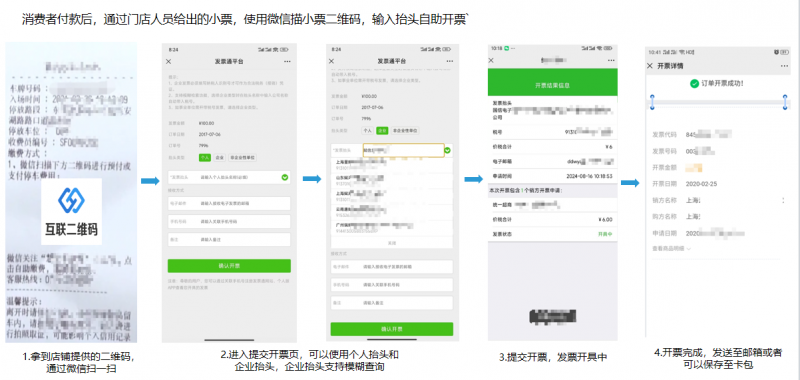
Task: Click the 确认开票 button in the first form
Action: coord(229,266)
